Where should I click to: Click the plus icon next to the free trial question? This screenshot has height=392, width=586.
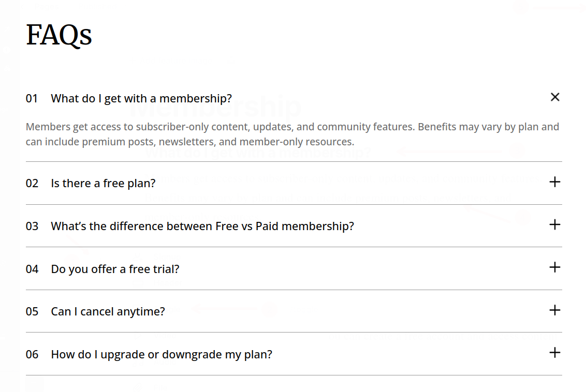pyautogui.click(x=555, y=267)
